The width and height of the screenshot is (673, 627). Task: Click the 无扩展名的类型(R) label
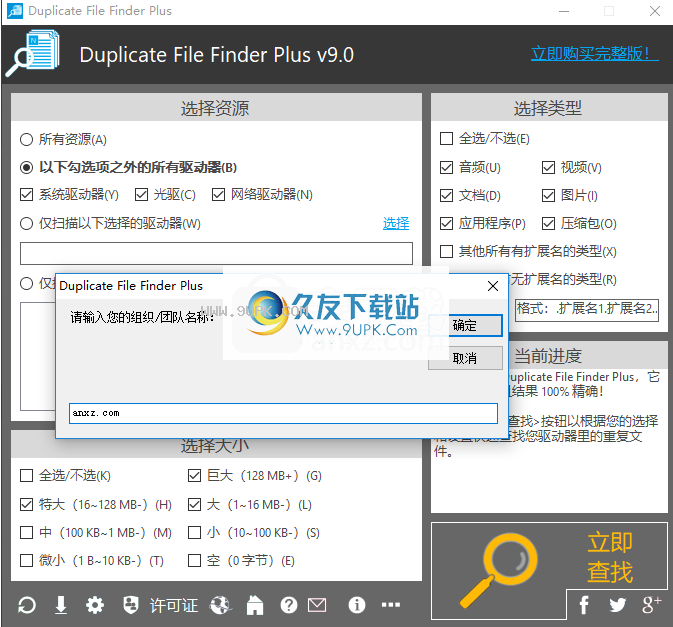tap(563, 280)
